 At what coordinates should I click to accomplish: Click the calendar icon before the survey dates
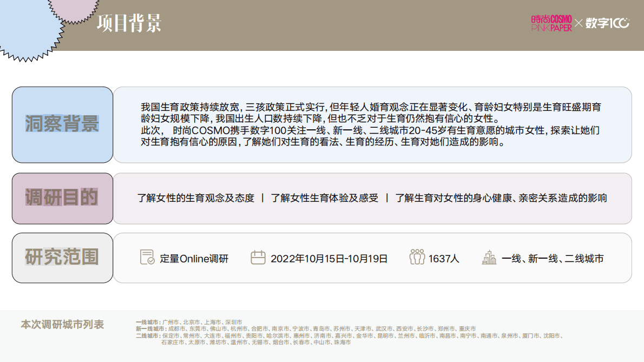258,259
